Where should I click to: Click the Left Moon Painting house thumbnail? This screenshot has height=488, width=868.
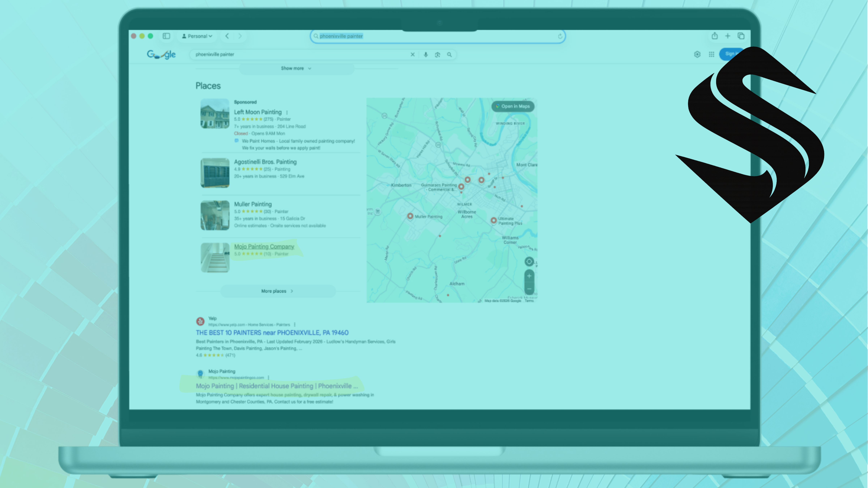pyautogui.click(x=215, y=114)
